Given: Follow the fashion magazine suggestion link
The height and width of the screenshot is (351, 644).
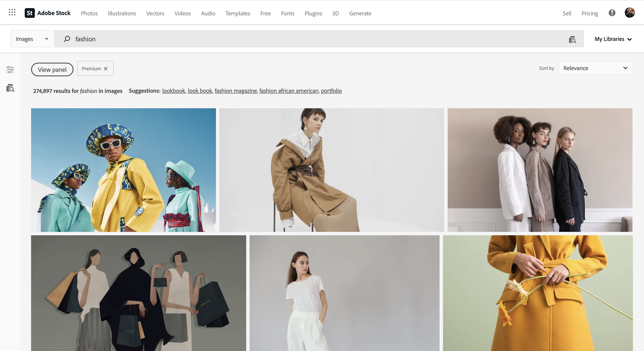Looking at the screenshot, I should (236, 91).
